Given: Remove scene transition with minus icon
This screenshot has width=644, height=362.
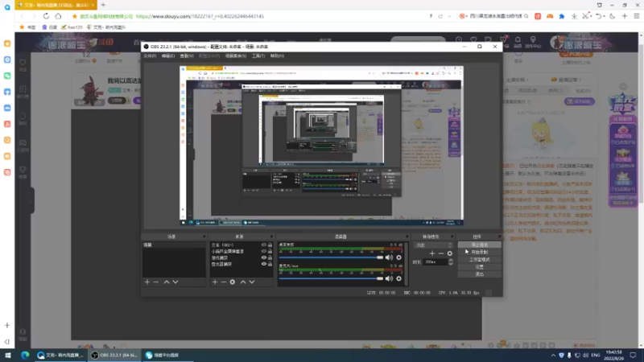Looking at the screenshot, I should pos(440,253).
